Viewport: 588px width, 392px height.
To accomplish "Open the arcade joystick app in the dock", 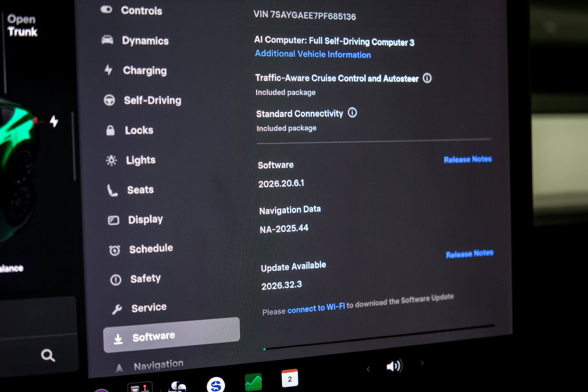I will pyautogui.click(x=140, y=387).
